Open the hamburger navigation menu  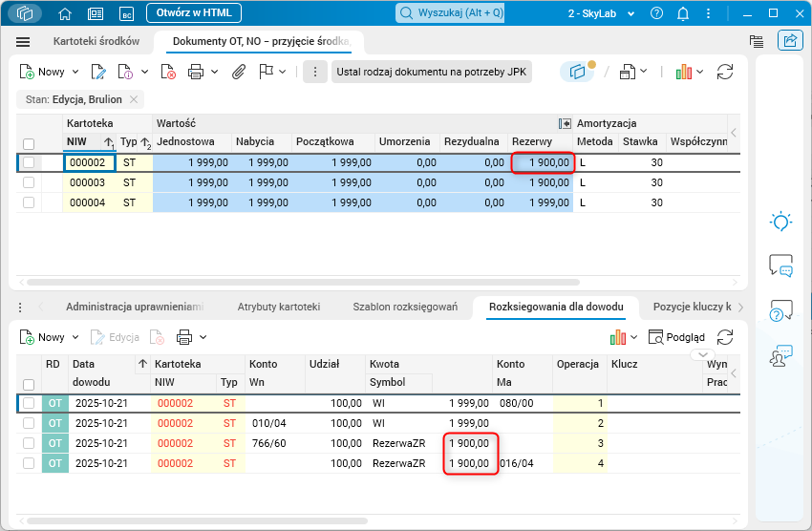24,42
